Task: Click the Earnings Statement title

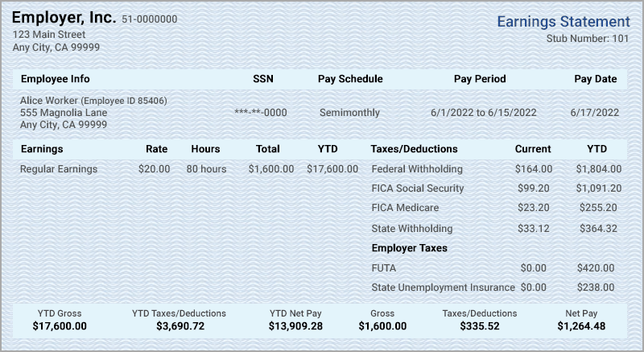Action: 563,22
